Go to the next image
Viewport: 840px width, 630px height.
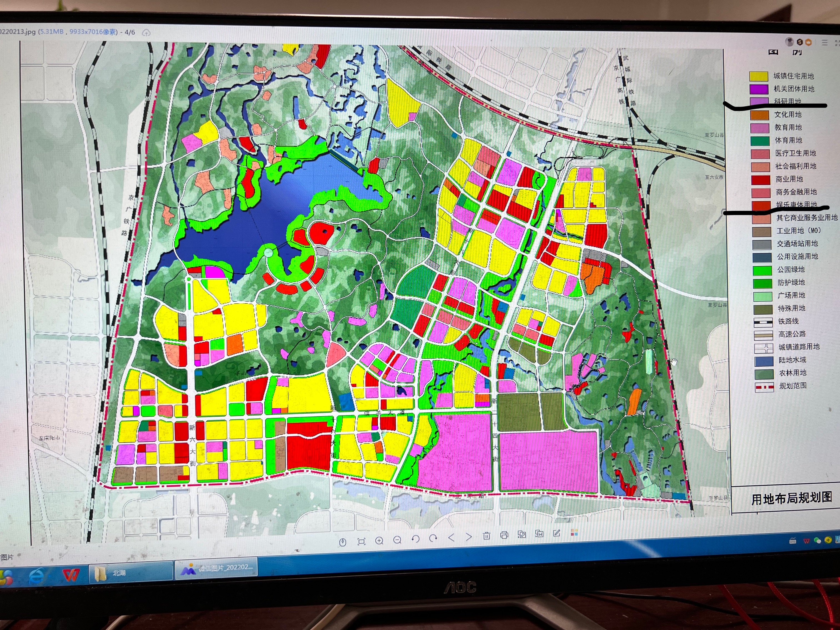pyautogui.click(x=469, y=536)
